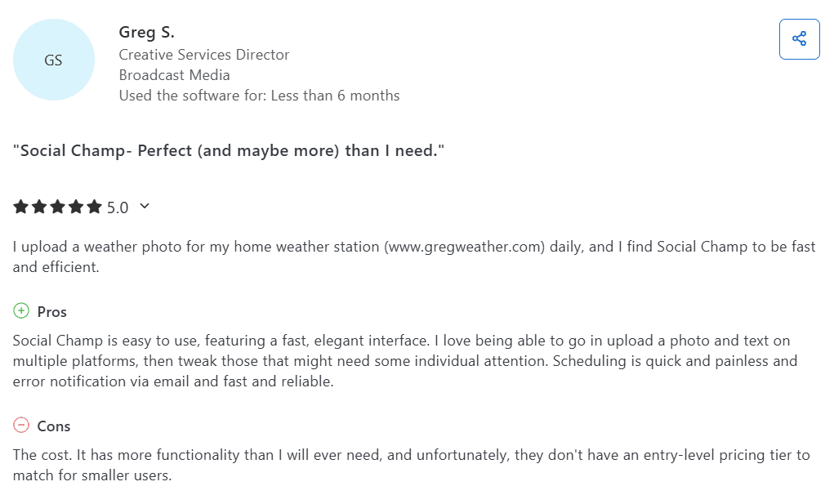Click the red minus icon beside Cons
Viewport: 834px width, 504px height.
pyautogui.click(x=21, y=426)
